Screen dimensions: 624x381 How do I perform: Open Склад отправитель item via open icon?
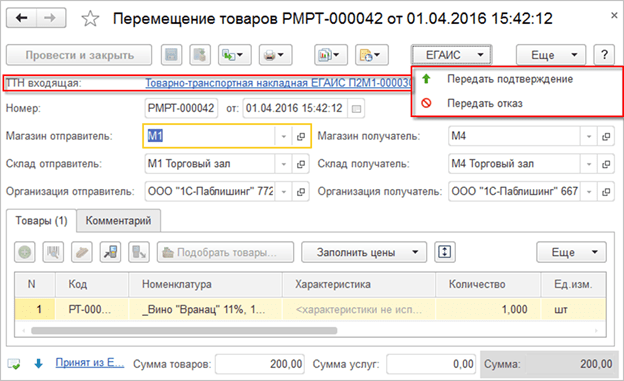pyautogui.click(x=301, y=164)
